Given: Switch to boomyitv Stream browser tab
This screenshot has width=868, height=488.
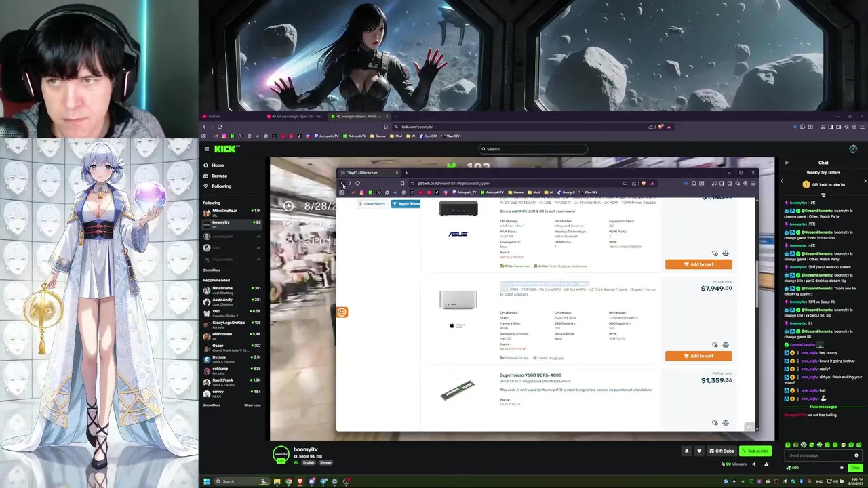Looking at the screenshot, I should 359,117.
